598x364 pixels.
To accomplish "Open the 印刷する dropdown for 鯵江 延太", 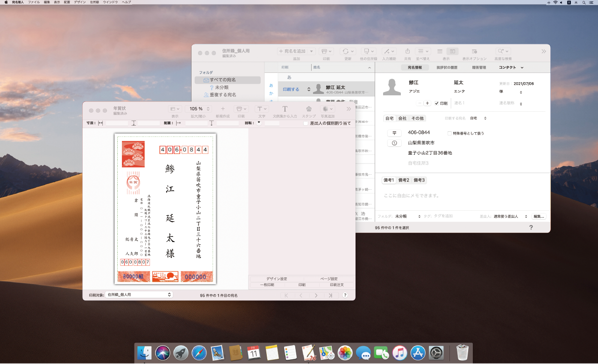I will coord(296,89).
